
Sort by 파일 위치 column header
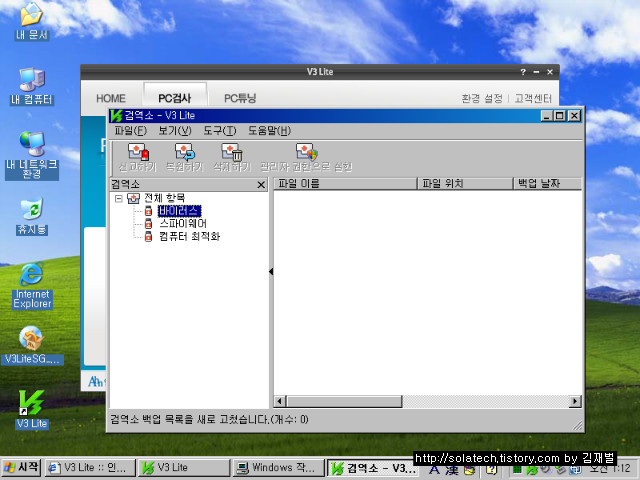point(465,184)
